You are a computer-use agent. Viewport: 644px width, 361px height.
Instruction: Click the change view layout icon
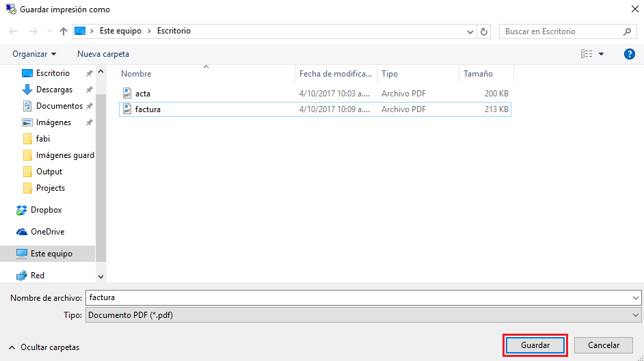pyautogui.click(x=587, y=54)
